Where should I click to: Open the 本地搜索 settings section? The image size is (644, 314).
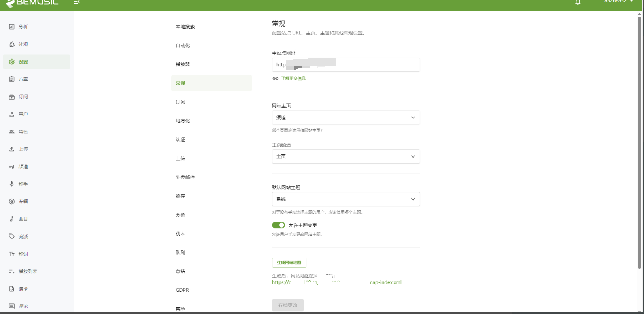click(185, 27)
